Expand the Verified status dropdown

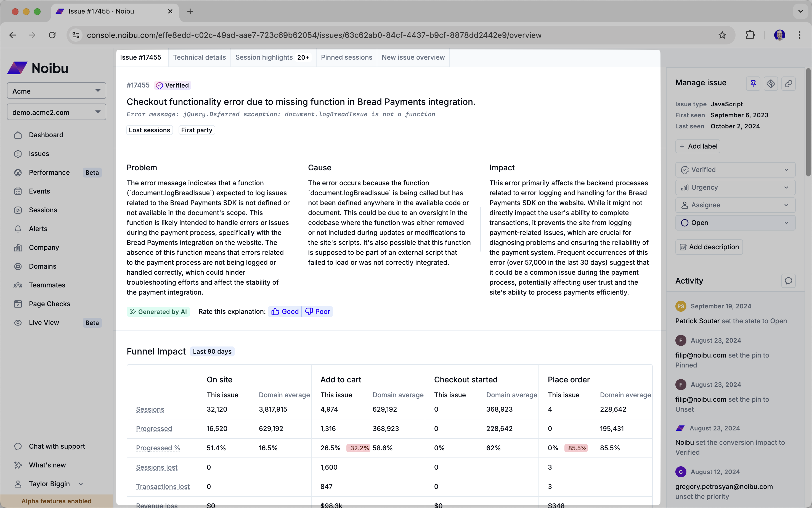pyautogui.click(x=735, y=170)
